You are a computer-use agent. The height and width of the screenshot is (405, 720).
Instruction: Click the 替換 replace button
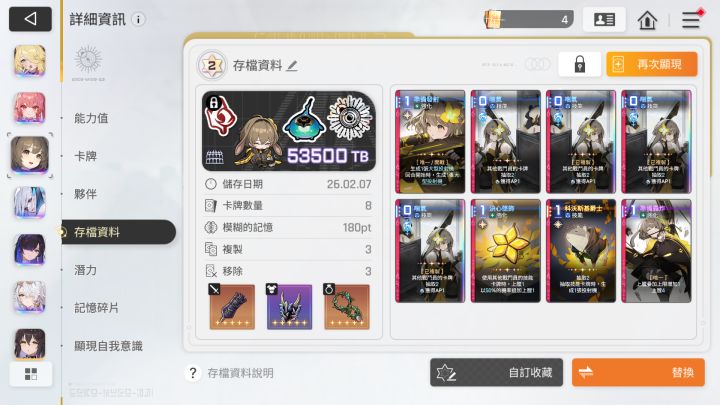click(x=638, y=372)
